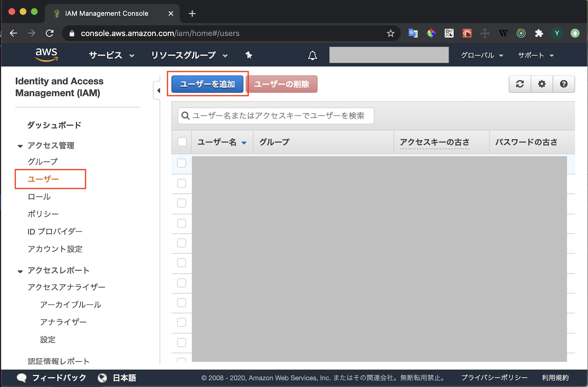Open グループ in the sidebar
The height and width of the screenshot is (387, 588).
click(x=43, y=162)
